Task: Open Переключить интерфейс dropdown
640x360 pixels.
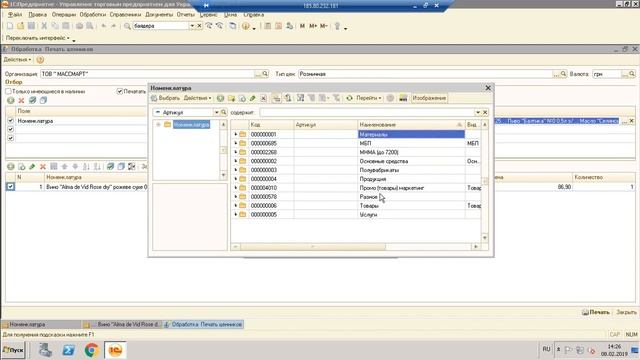Action: 38,38
